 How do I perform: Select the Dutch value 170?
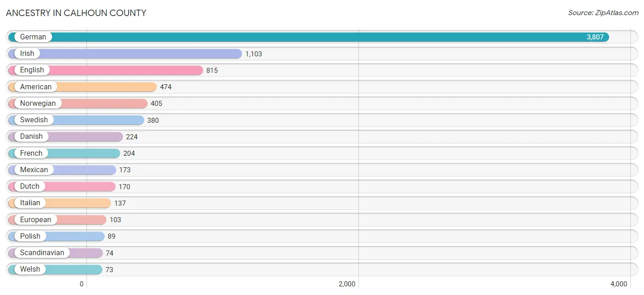125,187
